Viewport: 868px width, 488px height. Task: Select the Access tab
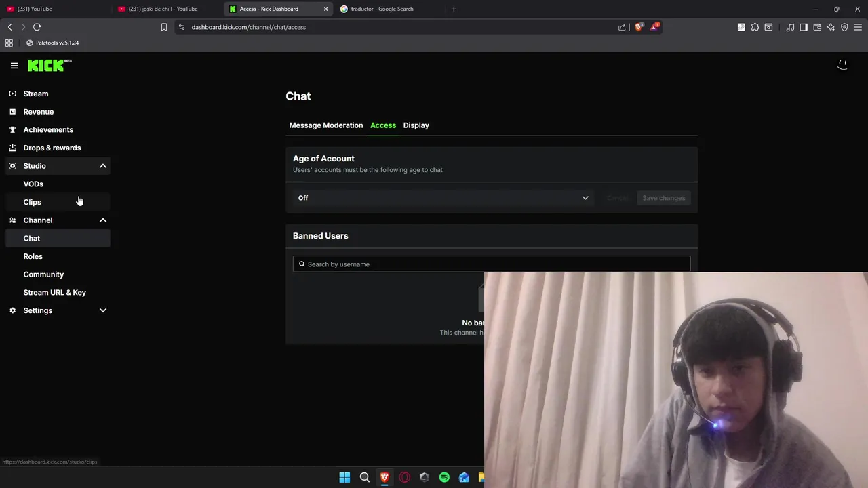click(x=383, y=125)
